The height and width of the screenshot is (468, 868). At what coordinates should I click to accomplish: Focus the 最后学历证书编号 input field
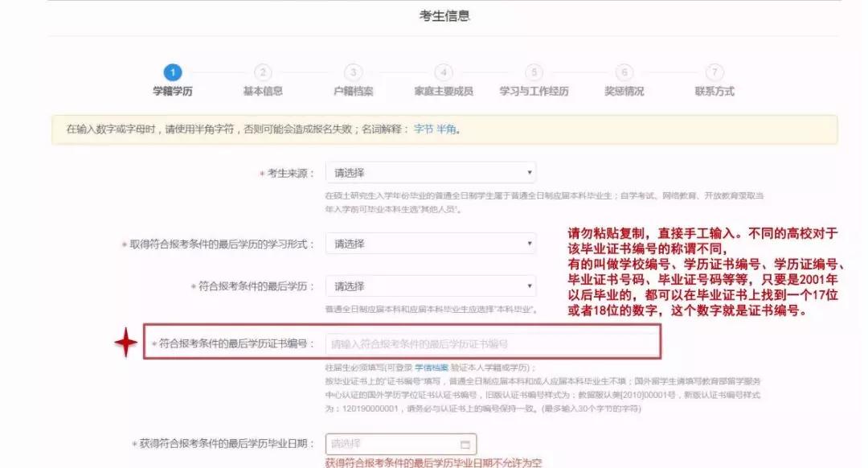click(492, 343)
